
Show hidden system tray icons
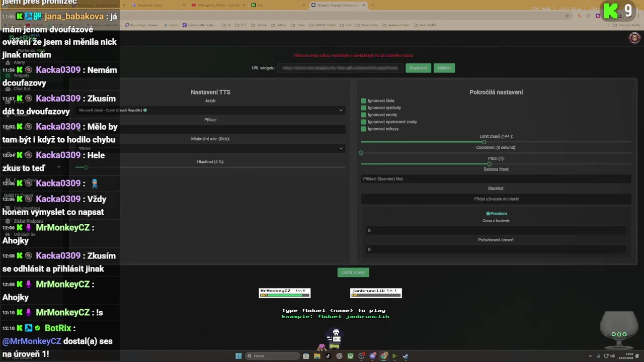[x=591, y=356]
